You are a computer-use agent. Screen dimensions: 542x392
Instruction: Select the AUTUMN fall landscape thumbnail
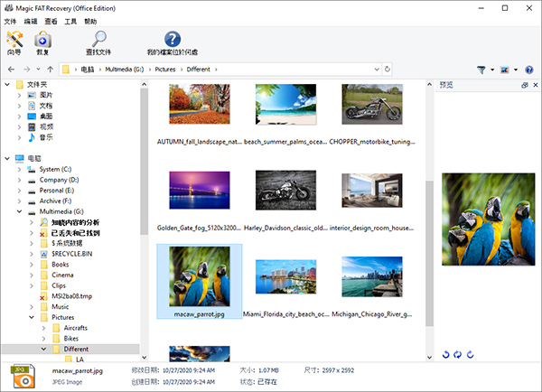(x=200, y=104)
